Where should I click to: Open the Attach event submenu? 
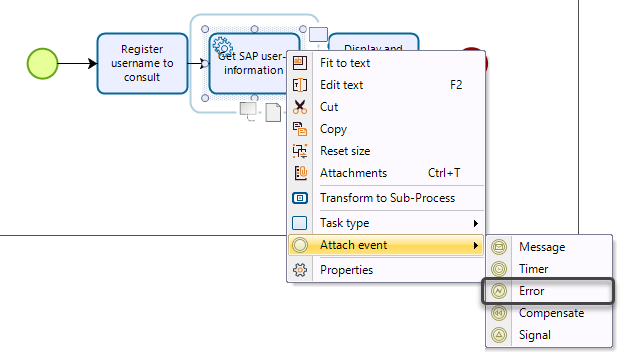[x=386, y=245]
